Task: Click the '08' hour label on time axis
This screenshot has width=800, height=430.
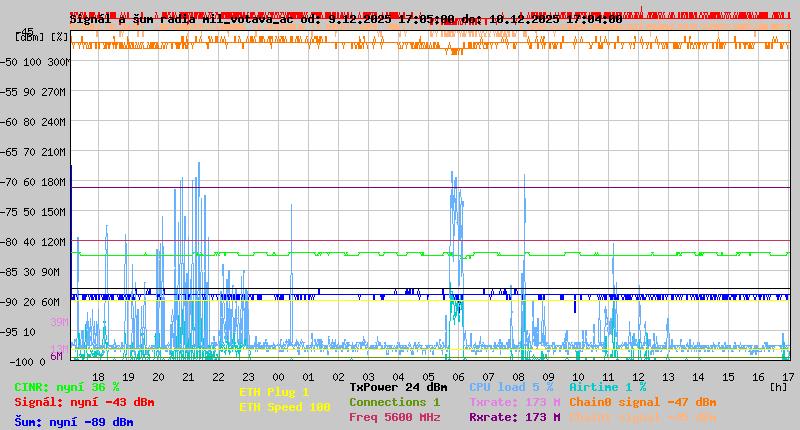Action: click(518, 377)
